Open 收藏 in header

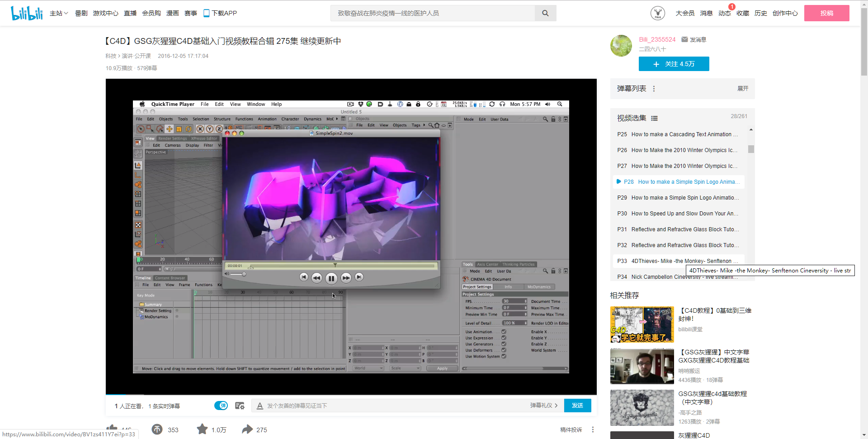pos(742,13)
